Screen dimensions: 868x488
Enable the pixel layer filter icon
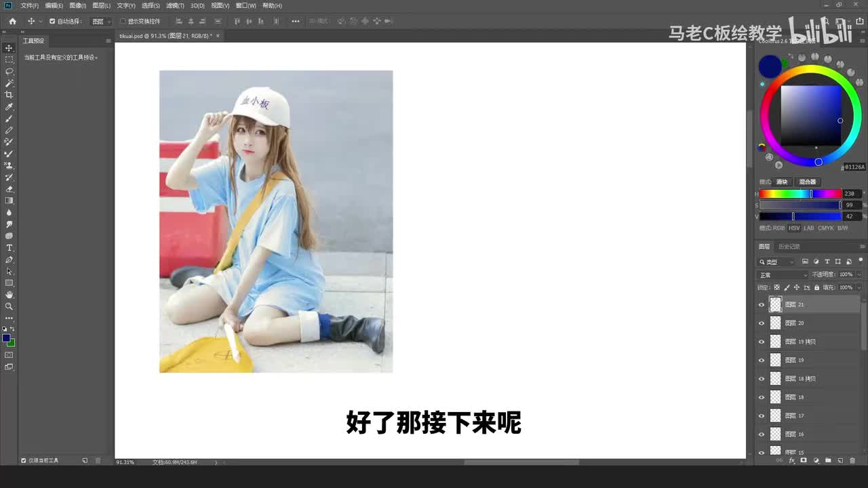tap(805, 262)
